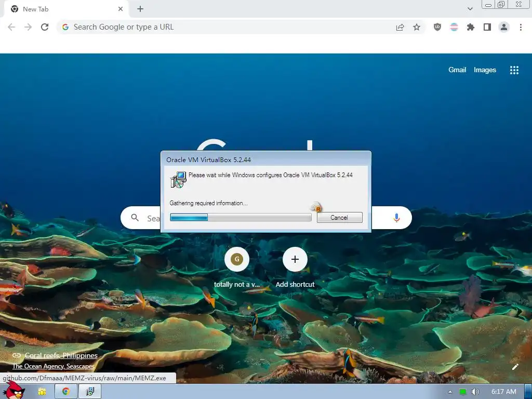This screenshot has height=399, width=532.
Task: Click the Oracle VM VirtualBox 5.2.44 title bar
Action: point(266,160)
